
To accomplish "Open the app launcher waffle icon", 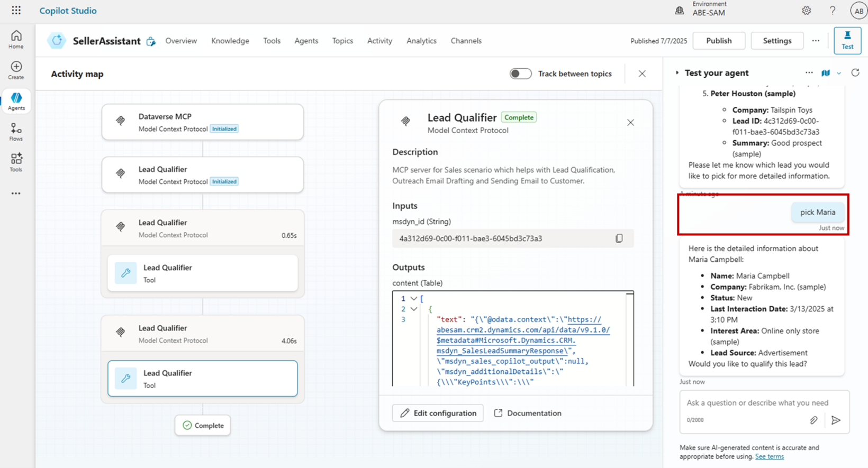I will tap(16, 11).
